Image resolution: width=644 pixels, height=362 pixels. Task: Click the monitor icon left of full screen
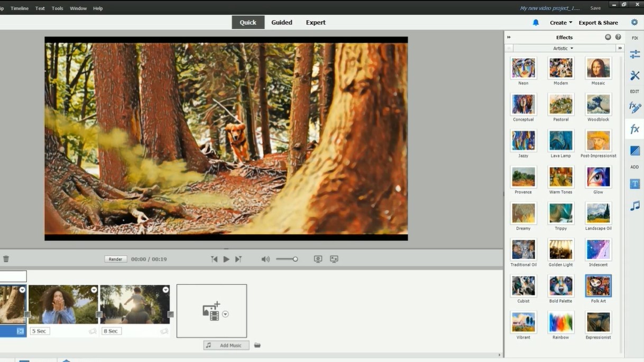[318, 259]
